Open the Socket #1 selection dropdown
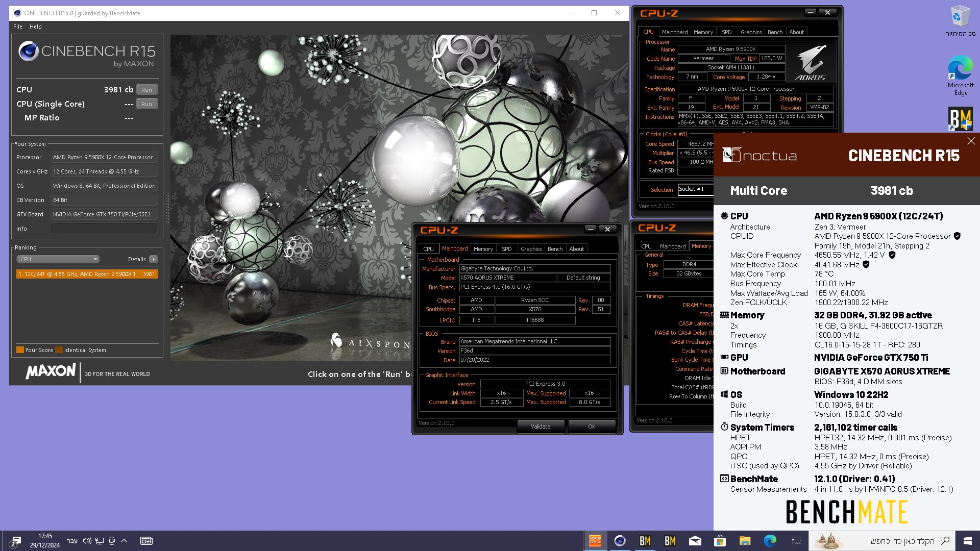The image size is (980, 551). pyautogui.click(x=696, y=189)
